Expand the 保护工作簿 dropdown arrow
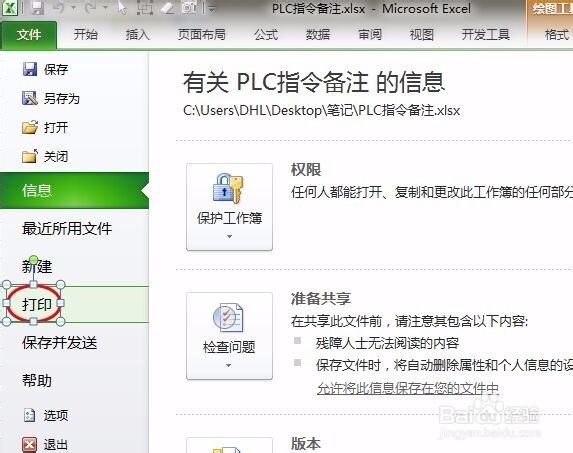 (229, 237)
